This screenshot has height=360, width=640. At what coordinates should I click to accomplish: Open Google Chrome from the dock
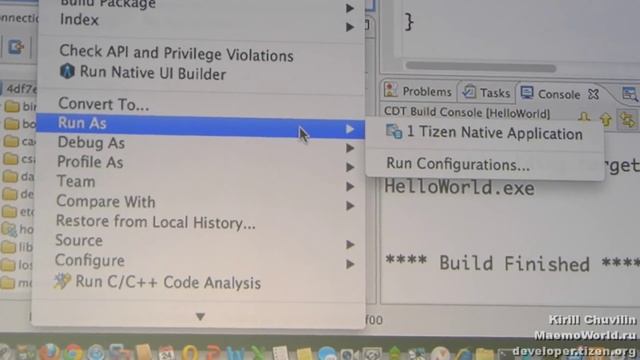[73, 353]
